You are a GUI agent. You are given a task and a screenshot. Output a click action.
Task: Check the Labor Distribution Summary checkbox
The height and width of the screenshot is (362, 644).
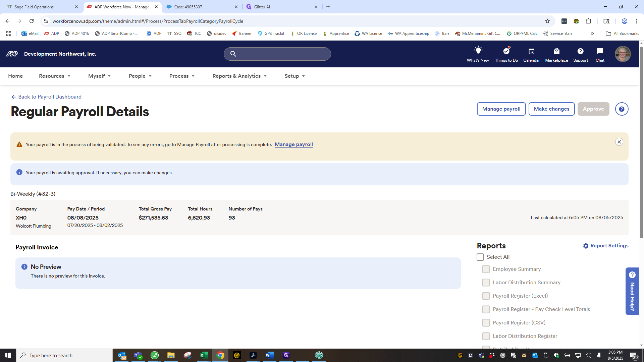tap(486, 283)
